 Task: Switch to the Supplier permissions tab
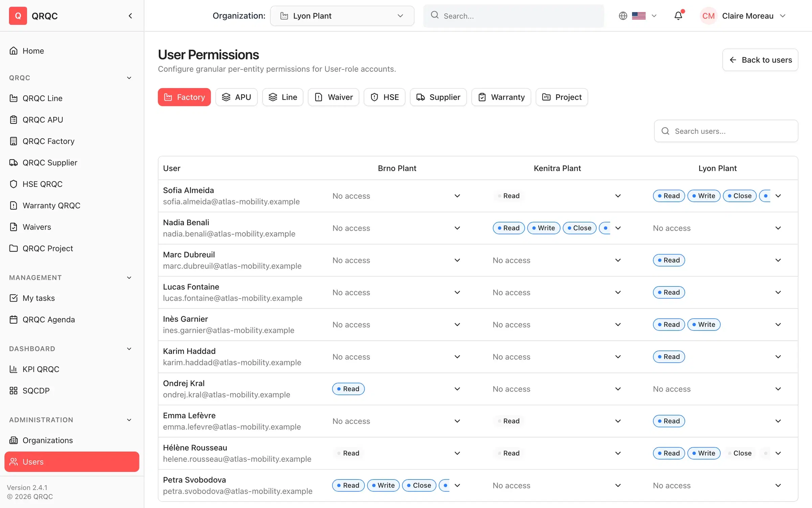(438, 97)
